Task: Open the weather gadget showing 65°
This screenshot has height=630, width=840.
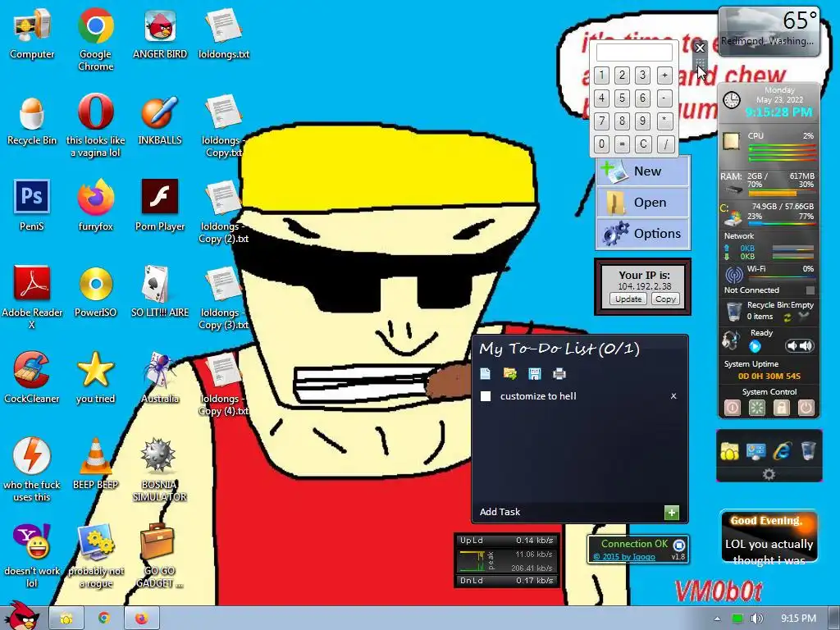Action: point(769,30)
